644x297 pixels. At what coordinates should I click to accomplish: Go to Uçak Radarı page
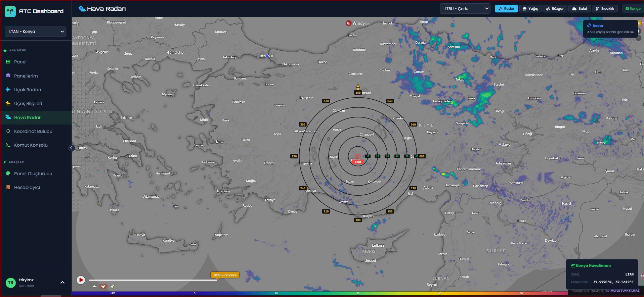tap(36, 90)
